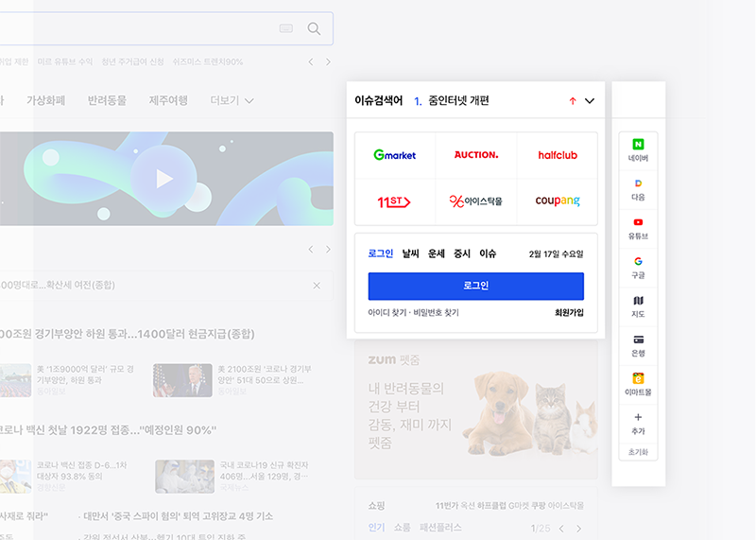Viewport: 756px width, 540px height.
Task: Open the Gmarket shopping logo
Action: (394, 155)
